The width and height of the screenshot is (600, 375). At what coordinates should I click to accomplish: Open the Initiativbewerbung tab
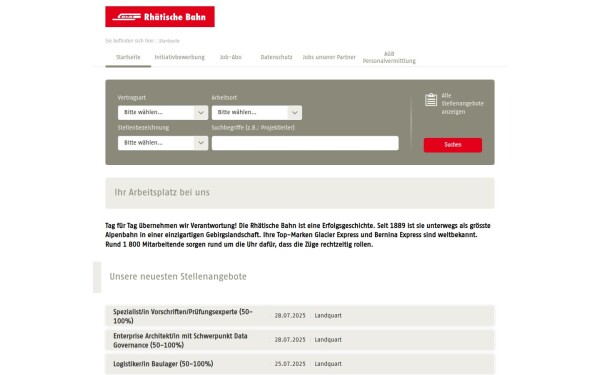coord(179,57)
